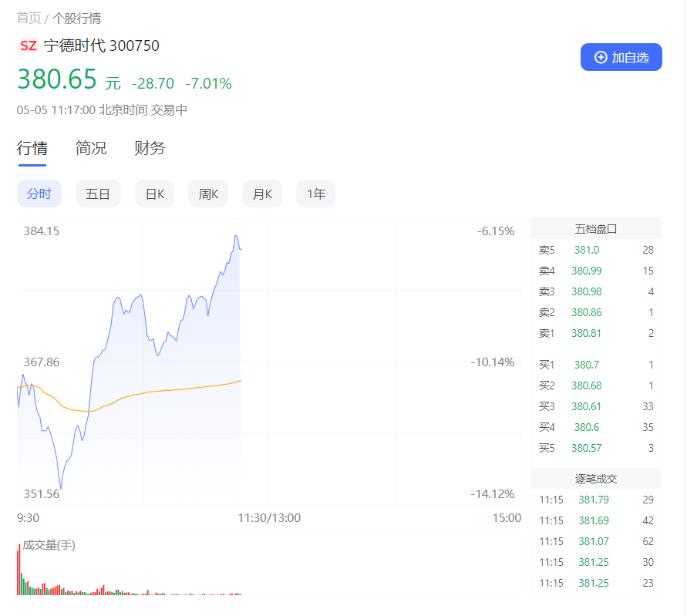This screenshot has width=687, height=616.
Task: Click trade row with price 381.69
Action: coord(596,520)
